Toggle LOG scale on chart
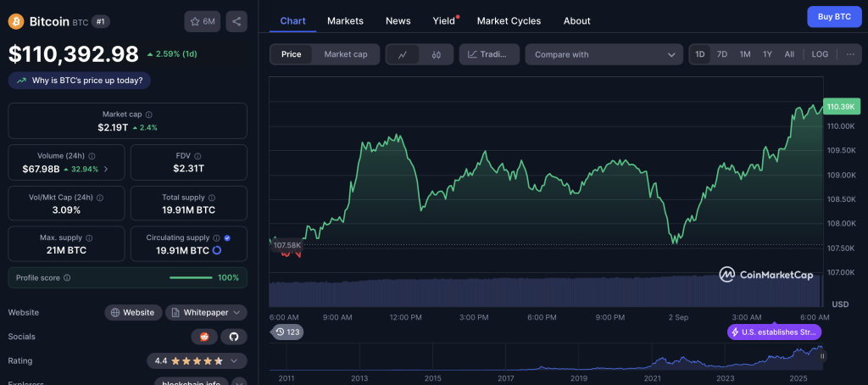 pyautogui.click(x=820, y=54)
